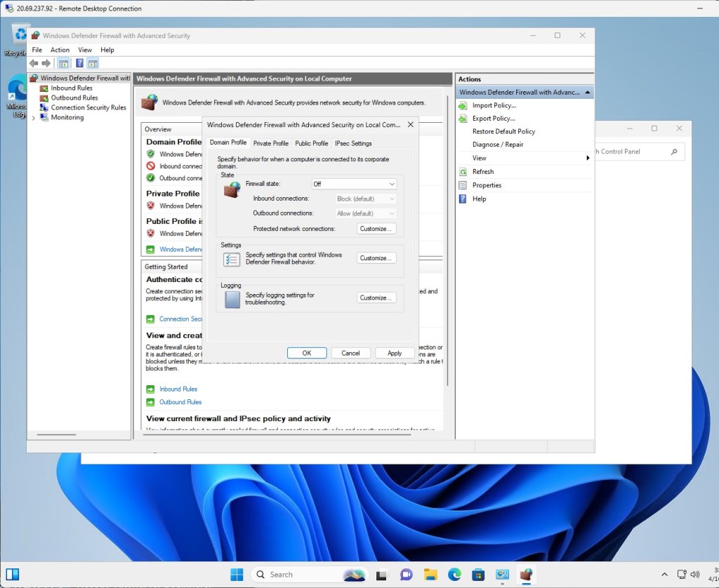Select Outbound Rules tree node
The width and height of the screenshot is (719, 588).
[74, 98]
